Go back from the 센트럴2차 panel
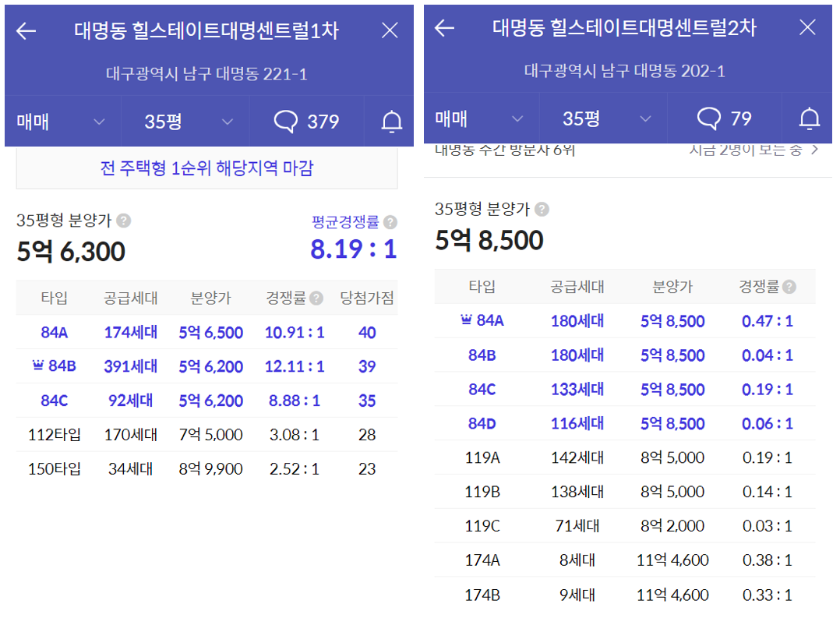Screen dimensions: 840x625 tap(444, 28)
